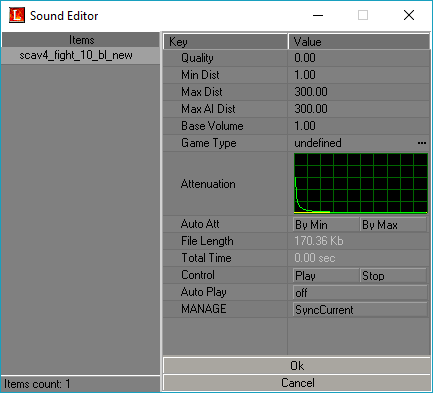Click the Items count: 1 status text
The height and width of the screenshot is (393, 433).
coord(37,384)
